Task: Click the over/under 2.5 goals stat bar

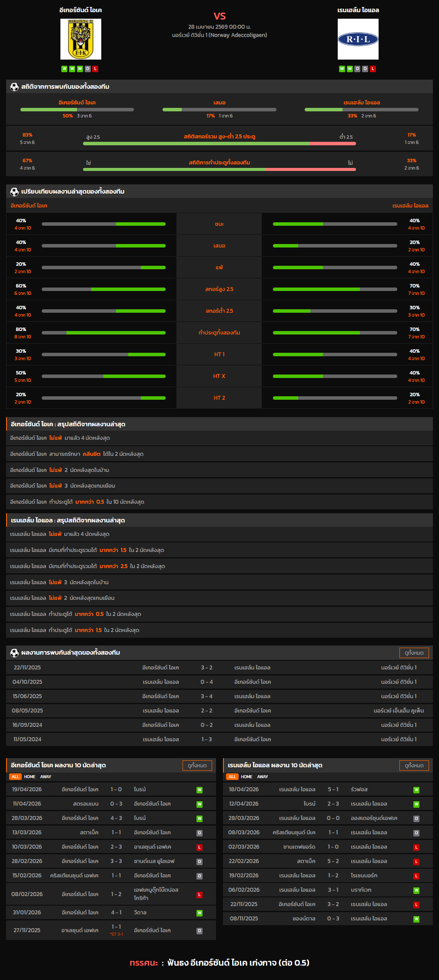Action: pyautogui.click(x=219, y=143)
